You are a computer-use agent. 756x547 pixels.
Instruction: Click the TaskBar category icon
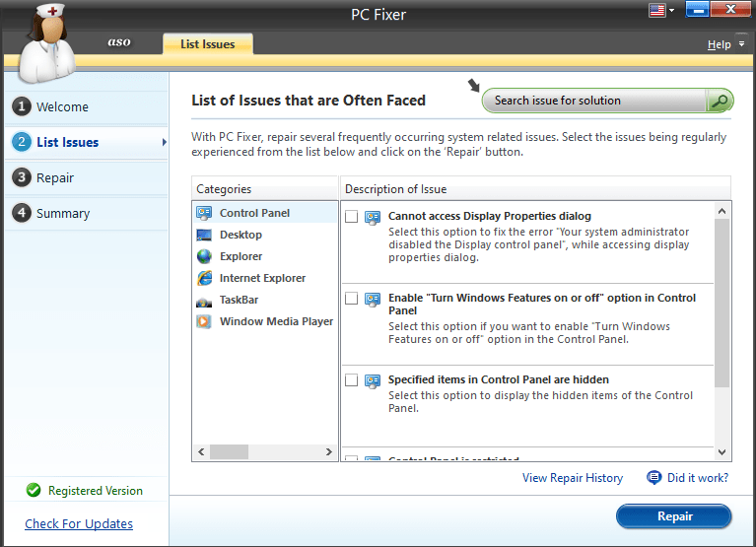(x=204, y=302)
